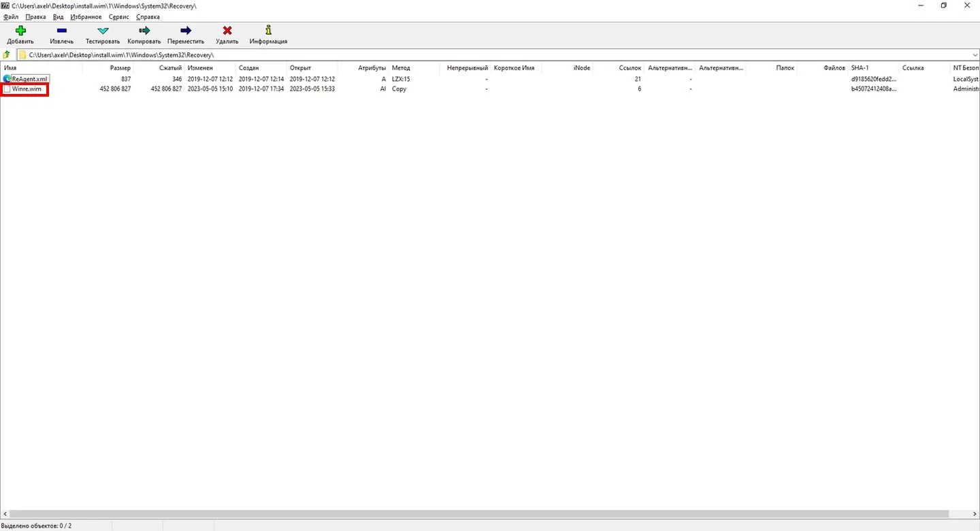
Task: Go up one folder with the arrow icon
Action: (x=7, y=55)
